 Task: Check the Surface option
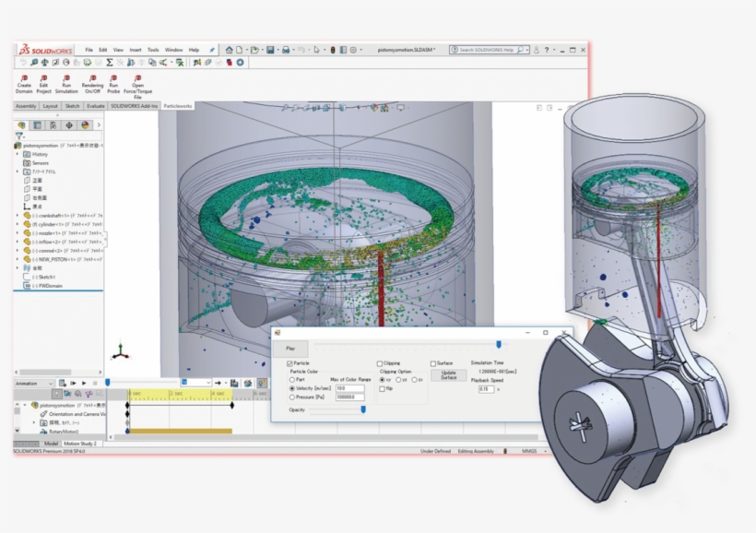tap(432, 363)
